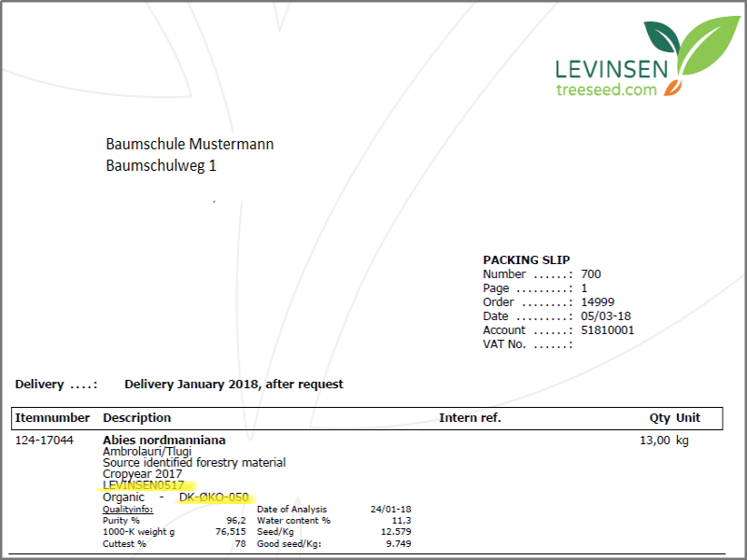Screen dimensions: 747x560
Task: Click the Purity % label
Action: pyautogui.click(x=121, y=521)
